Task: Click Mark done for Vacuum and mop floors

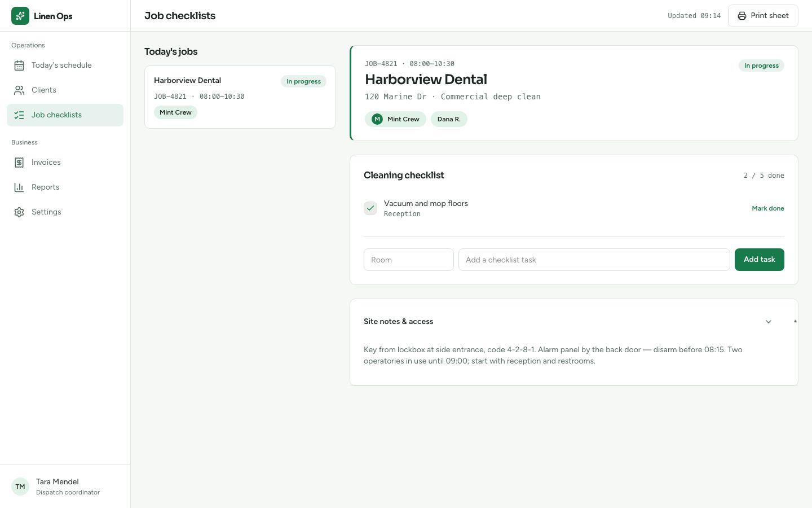Action: [768, 208]
